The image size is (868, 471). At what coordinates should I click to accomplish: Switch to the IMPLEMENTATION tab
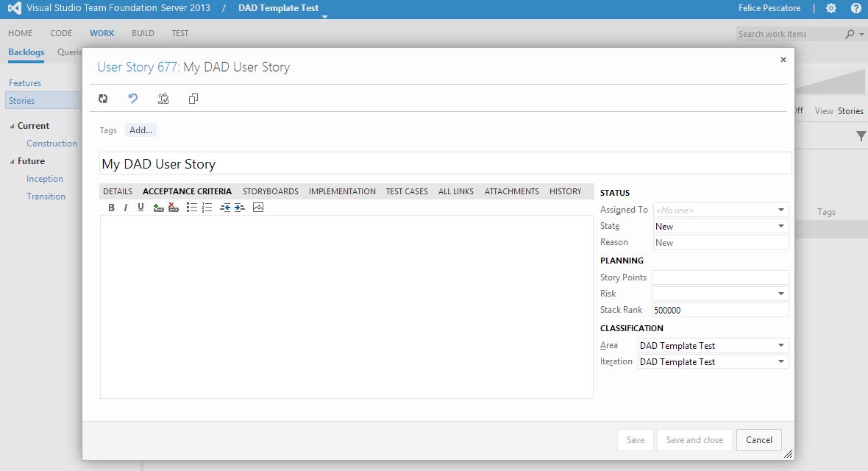pyautogui.click(x=342, y=191)
